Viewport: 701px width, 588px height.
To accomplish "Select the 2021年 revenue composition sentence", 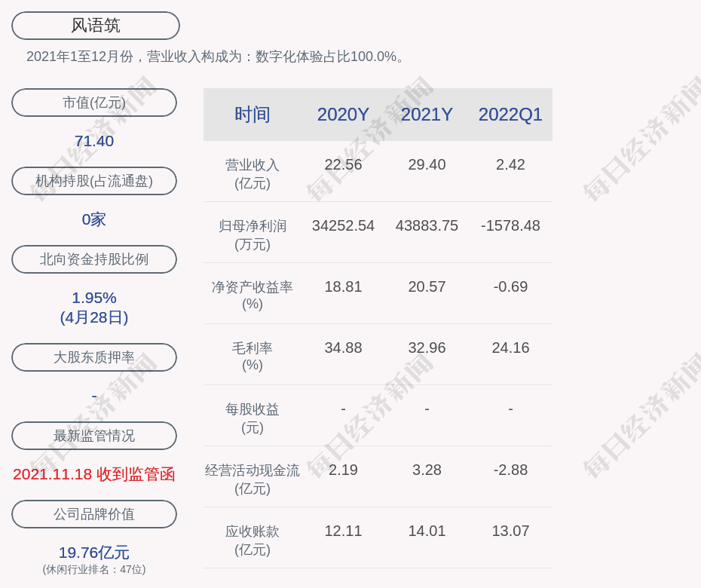I will click(x=216, y=57).
